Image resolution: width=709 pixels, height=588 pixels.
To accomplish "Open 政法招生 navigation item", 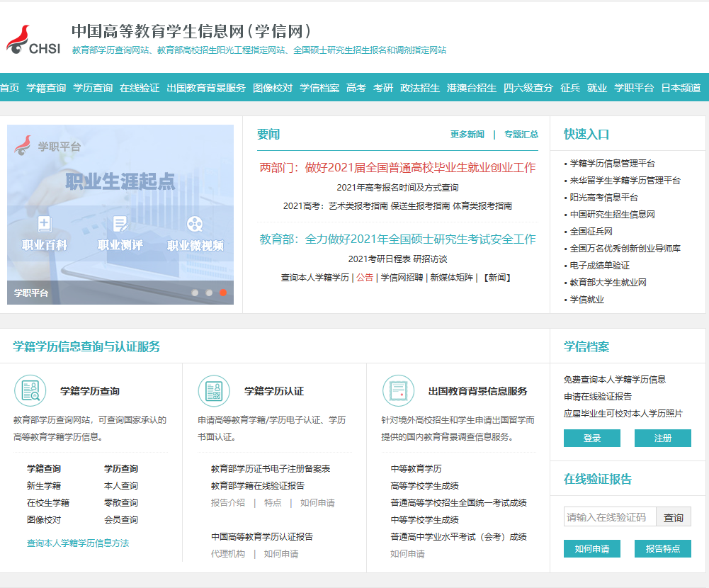I will 419,88.
